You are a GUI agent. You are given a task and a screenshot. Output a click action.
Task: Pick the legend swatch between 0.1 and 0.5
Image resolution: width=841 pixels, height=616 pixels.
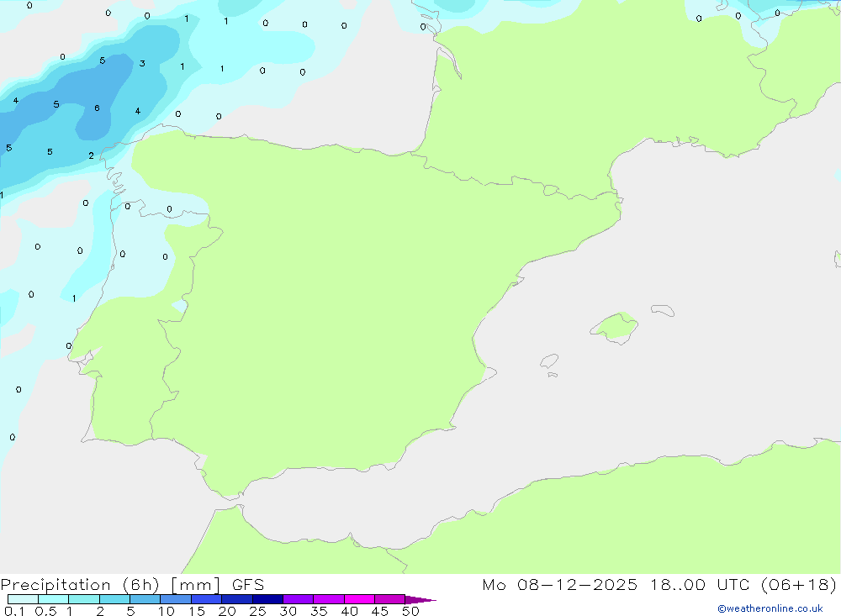click(x=23, y=599)
